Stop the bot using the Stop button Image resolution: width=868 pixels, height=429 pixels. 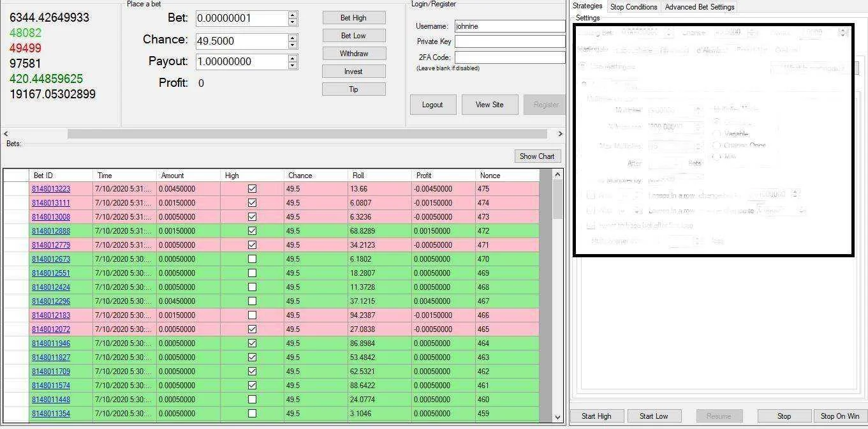pyautogui.click(x=784, y=416)
